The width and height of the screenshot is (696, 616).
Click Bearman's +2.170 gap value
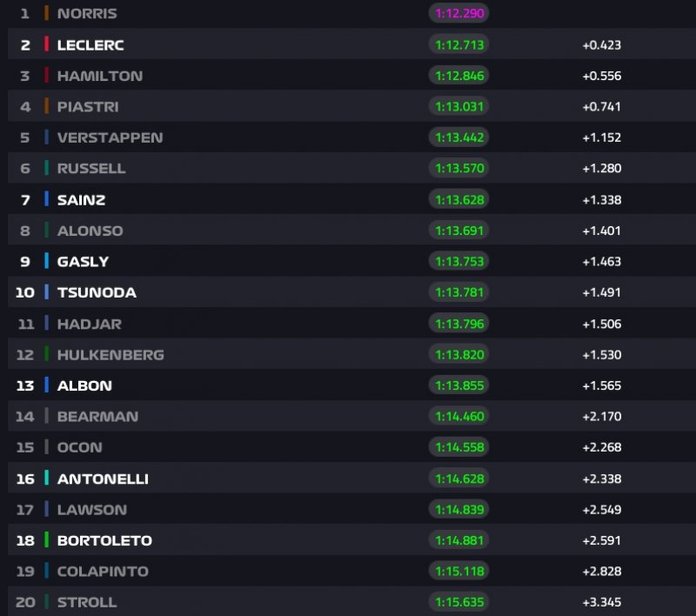[x=601, y=417]
